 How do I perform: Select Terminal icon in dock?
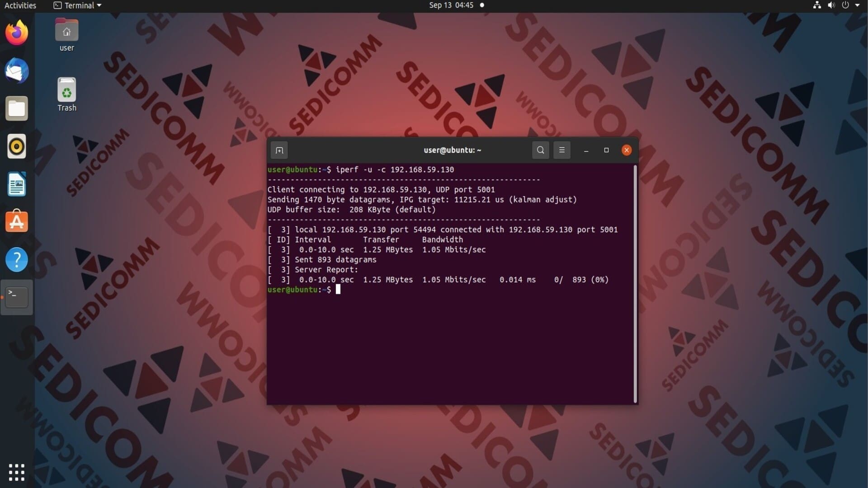pyautogui.click(x=17, y=297)
